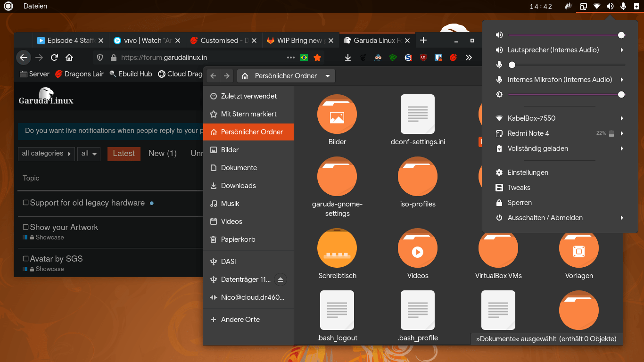
Task: Open the Dateien app menu in top bar
Action: (x=35, y=6)
